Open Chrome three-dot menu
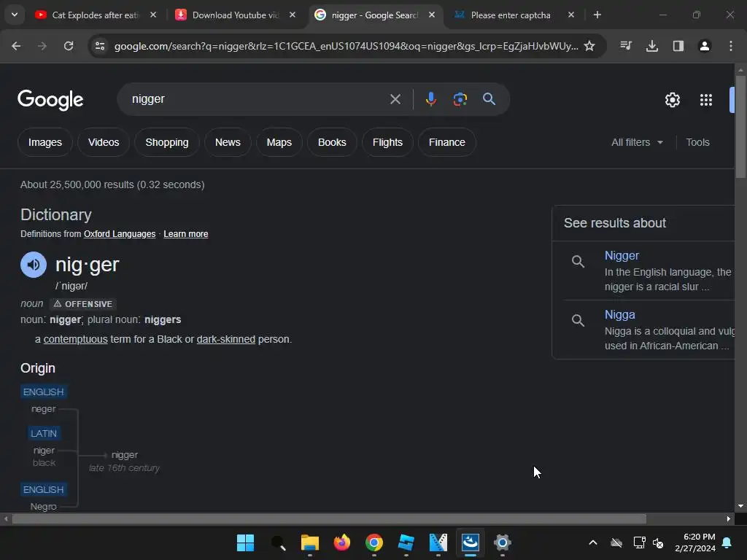 [731, 46]
